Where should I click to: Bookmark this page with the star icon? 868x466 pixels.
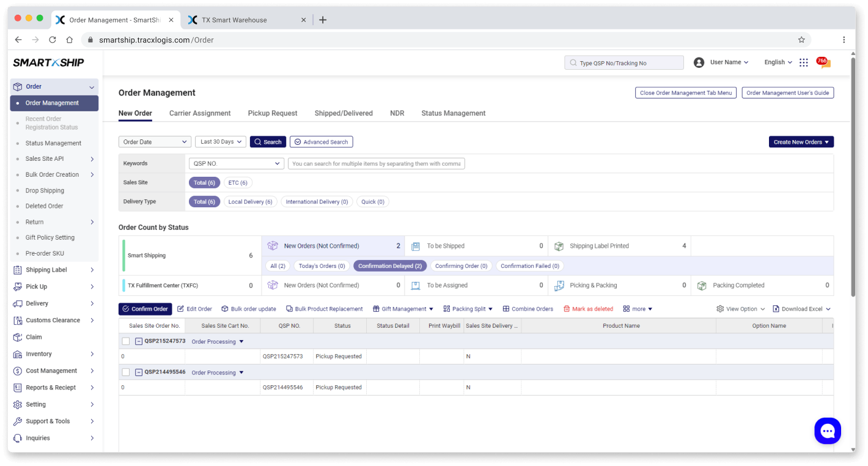pyautogui.click(x=801, y=40)
